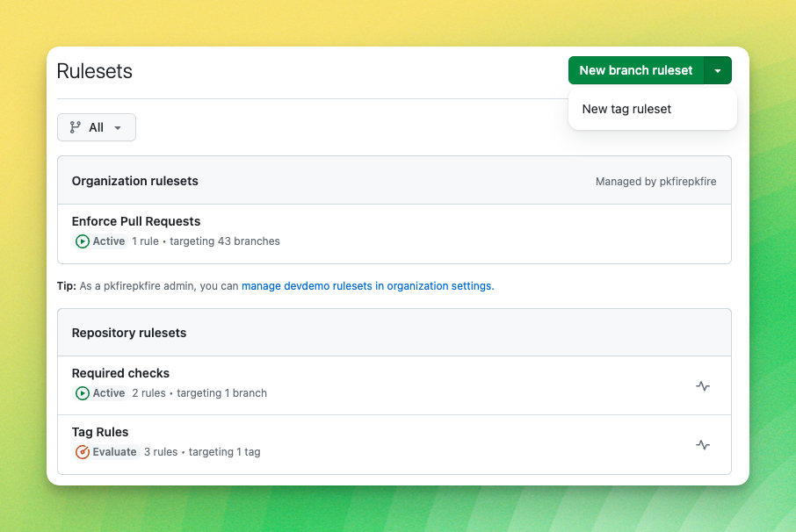Open the activity graph icon for Tag Rules
Screen dimensions: 796x532
[702, 445]
